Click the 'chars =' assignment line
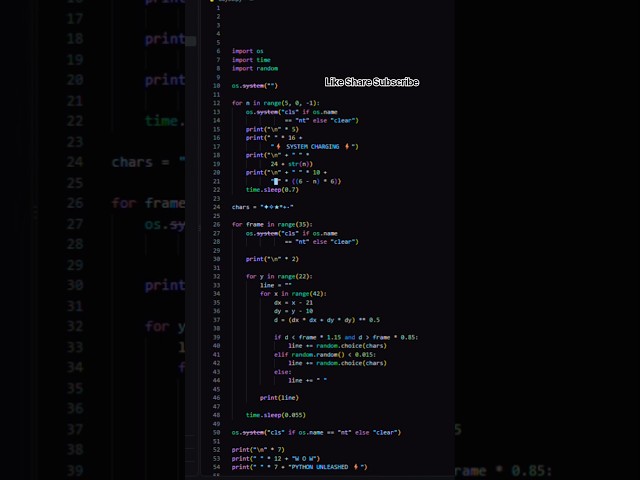This screenshot has width=640, height=480. point(262,207)
